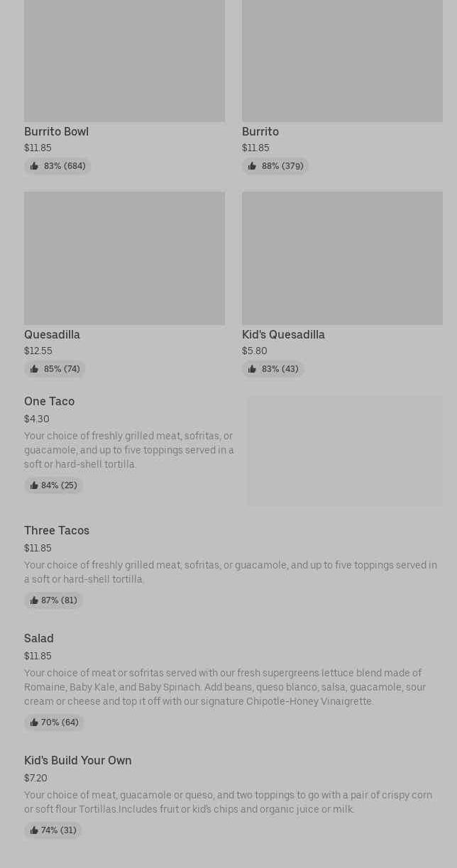Click thumbs-up icon on One Taco rating
The image size is (457, 868).
(34, 485)
